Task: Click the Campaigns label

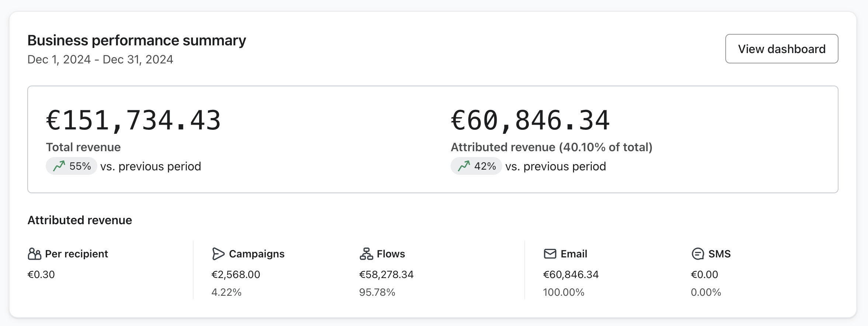Action: (x=257, y=254)
